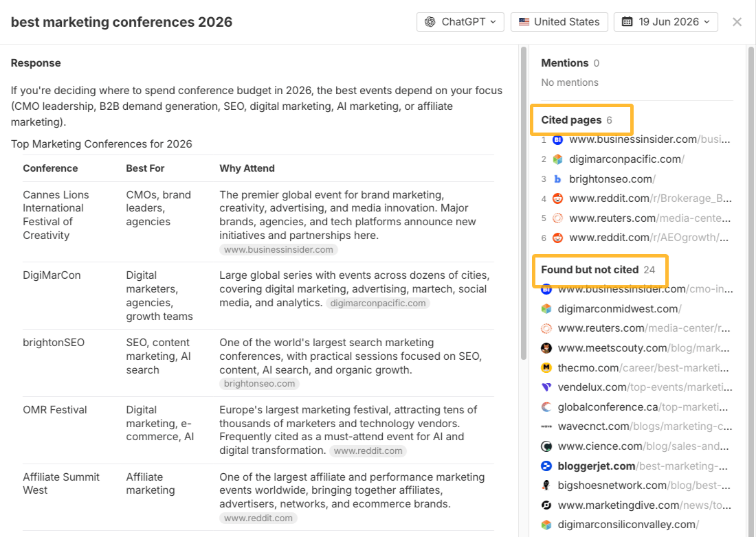Screen dimensions: 756x537
Task: Open uncited page digimarconmidwest.com/
Action: [619, 309]
